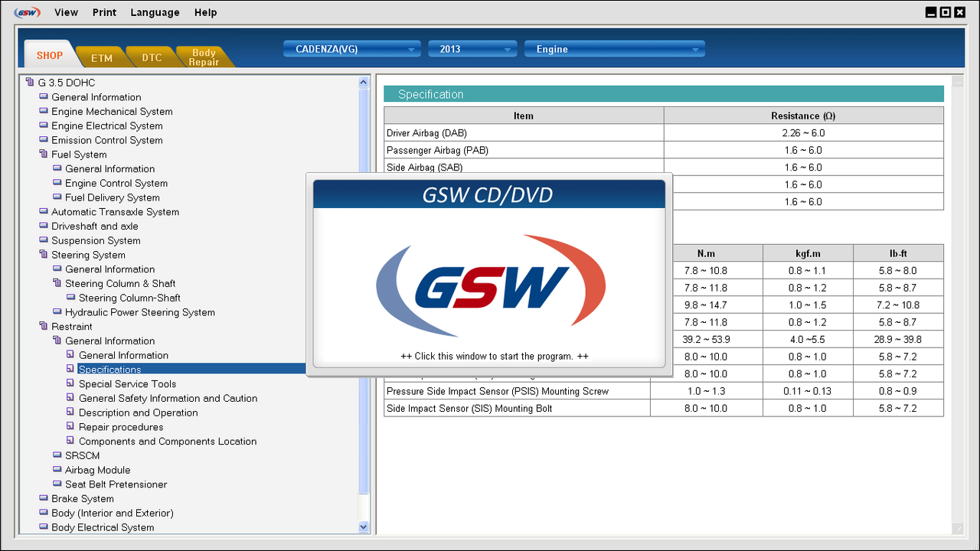Switch to the SHOP tab
This screenshot has height=551, width=980.
click(x=50, y=55)
